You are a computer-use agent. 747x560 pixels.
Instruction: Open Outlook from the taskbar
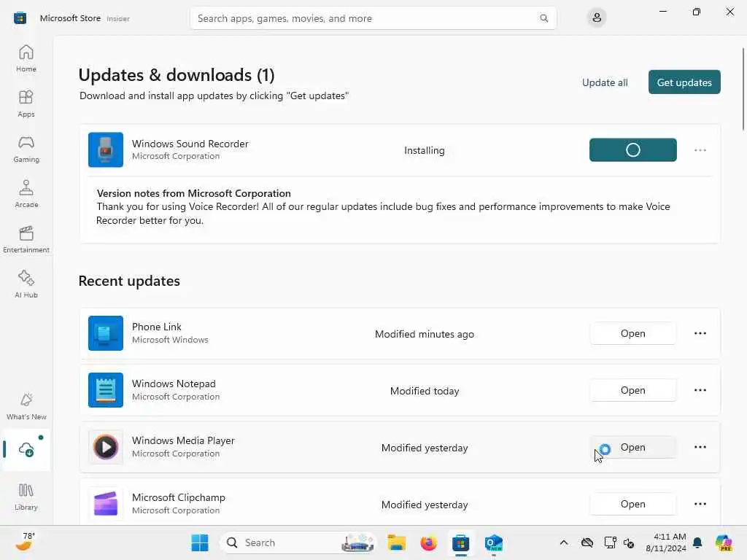(x=493, y=542)
